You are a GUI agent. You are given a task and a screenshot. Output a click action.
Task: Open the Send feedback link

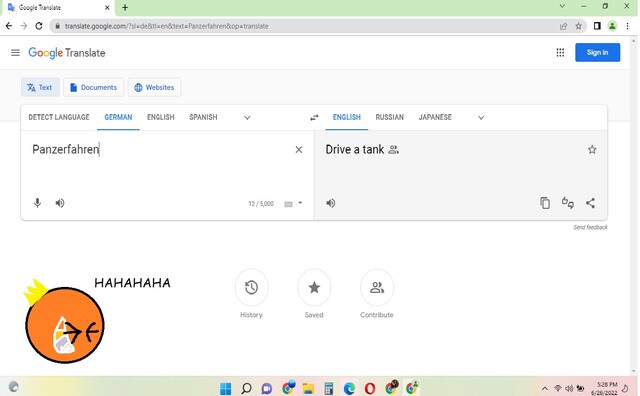point(590,227)
